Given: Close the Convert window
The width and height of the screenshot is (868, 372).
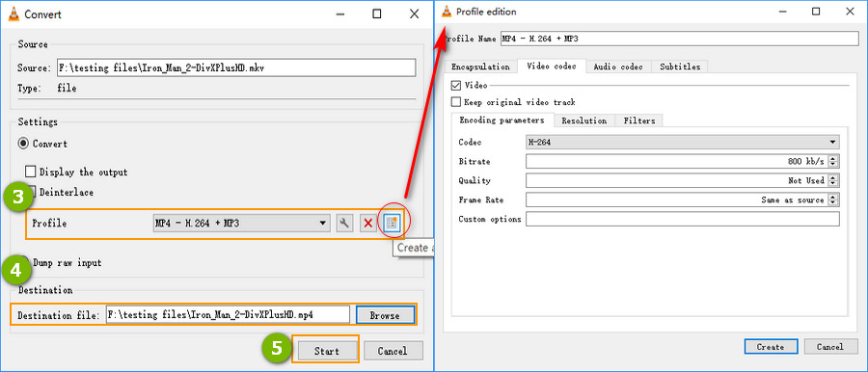Looking at the screenshot, I should point(414,14).
